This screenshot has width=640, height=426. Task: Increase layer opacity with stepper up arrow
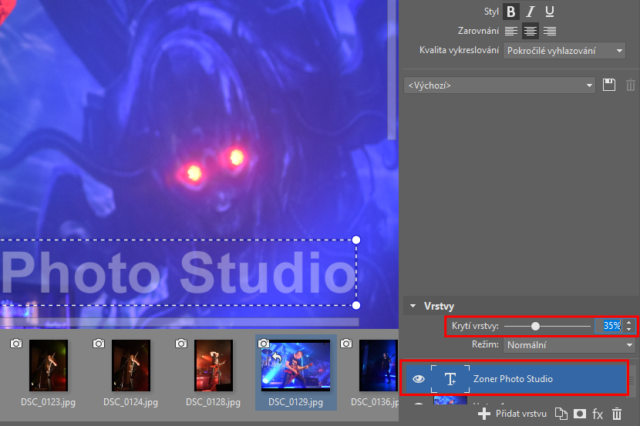tap(629, 322)
